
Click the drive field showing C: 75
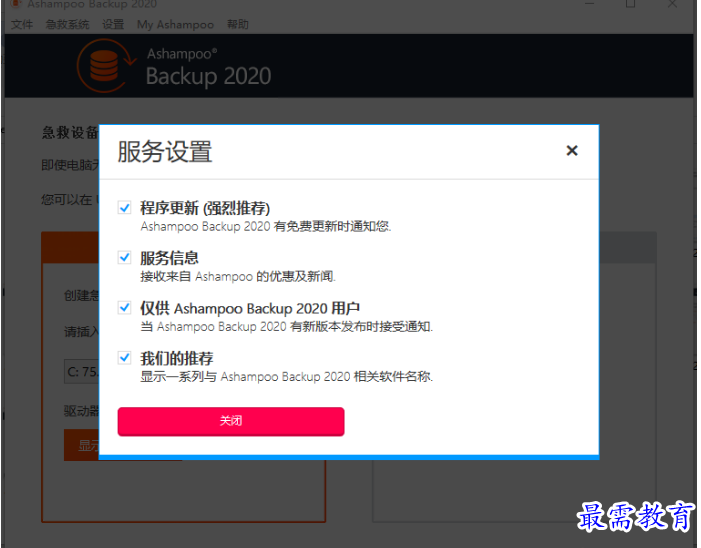click(82, 371)
